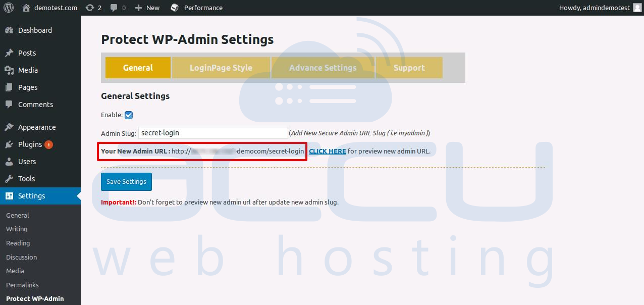Click the "Your New Admin URL" text

135,151
